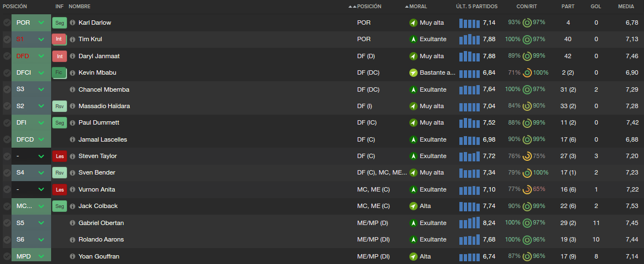This screenshot has width=644, height=264.
Task: Click Rsv status badge for Sven Bender
Action: click(59, 173)
